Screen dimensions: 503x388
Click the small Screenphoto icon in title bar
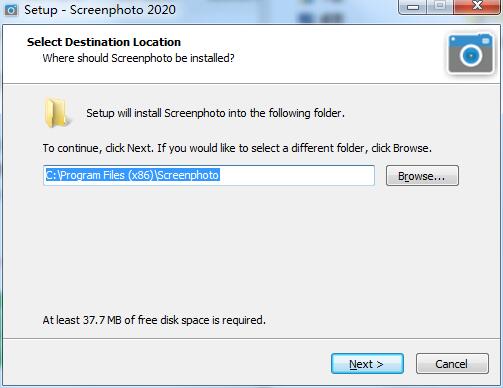[x=10, y=10]
